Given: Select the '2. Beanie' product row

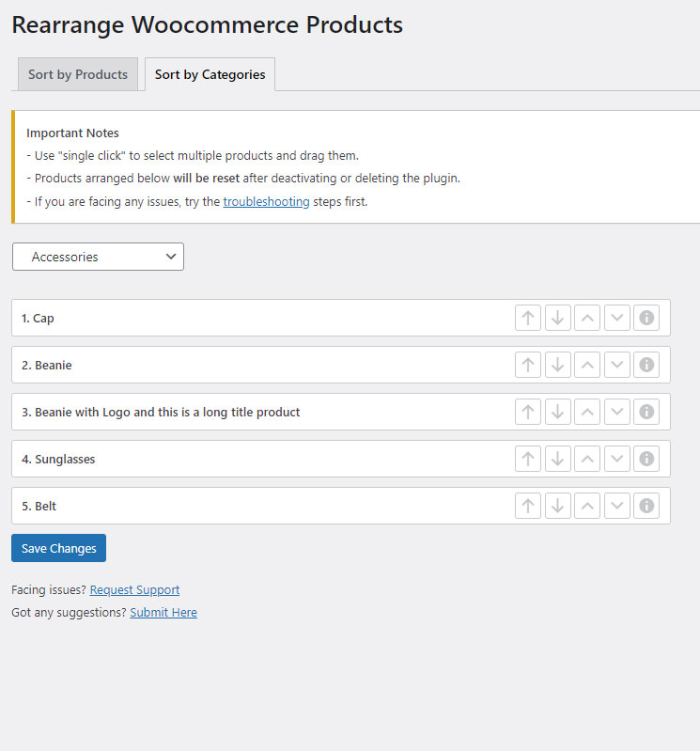Looking at the screenshot, I should (x=341, y=365).
